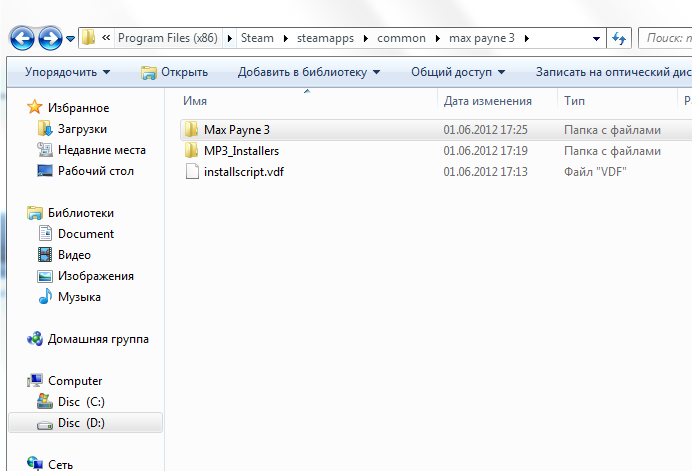
Task: Click max payne 3 breadcrumb segment
Action: pyautogui.click(x=482, y=38)
